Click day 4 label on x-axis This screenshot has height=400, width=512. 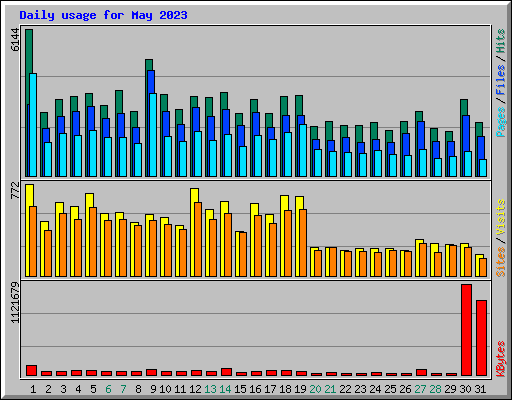tap(78, 389)
